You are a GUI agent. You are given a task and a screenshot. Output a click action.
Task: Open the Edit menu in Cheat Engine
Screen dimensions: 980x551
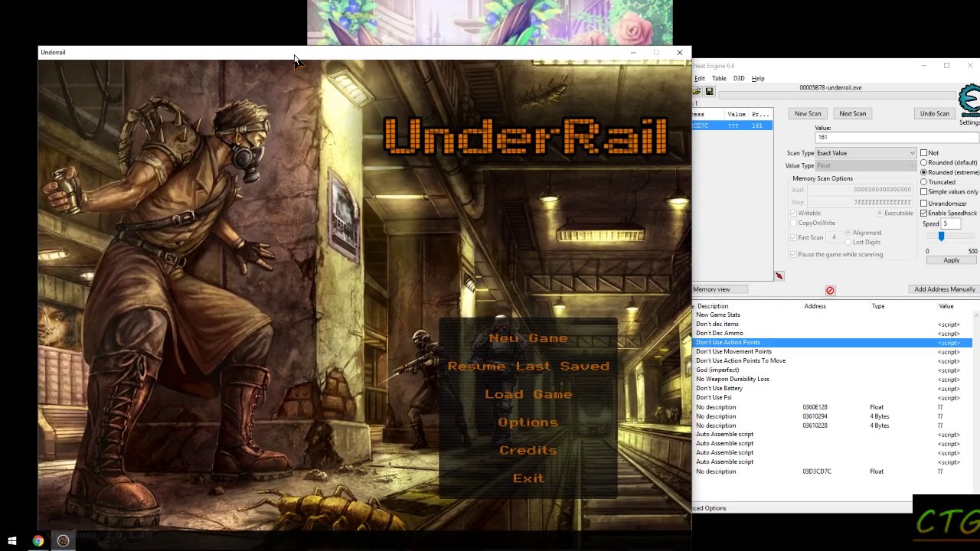tap(699, 79)
